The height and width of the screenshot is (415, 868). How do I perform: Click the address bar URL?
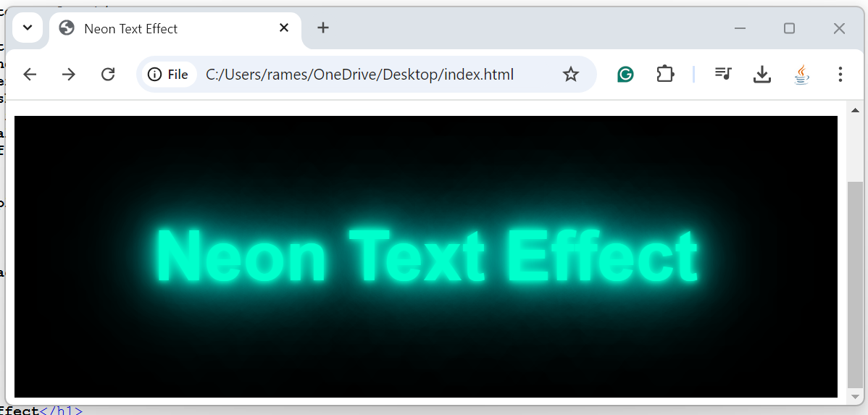click(x=360, y=74)
